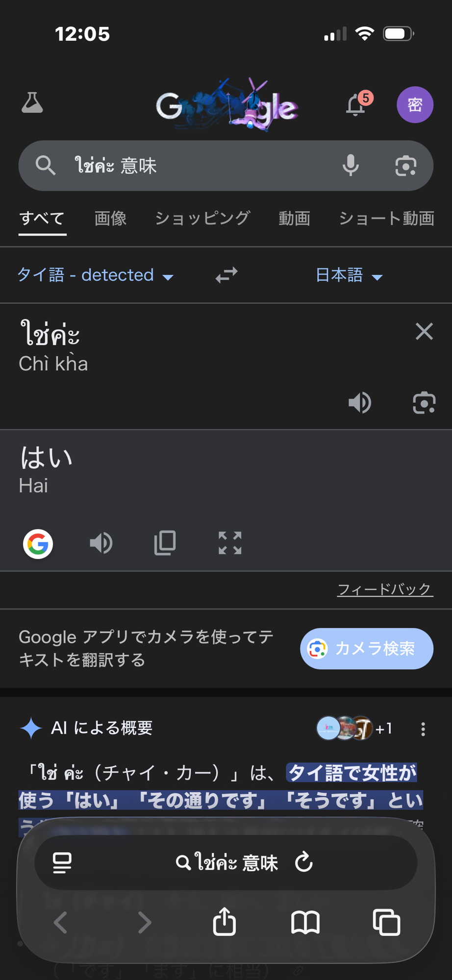Tap the purple account avatar

pyautogui.click(x=415, y=105)
